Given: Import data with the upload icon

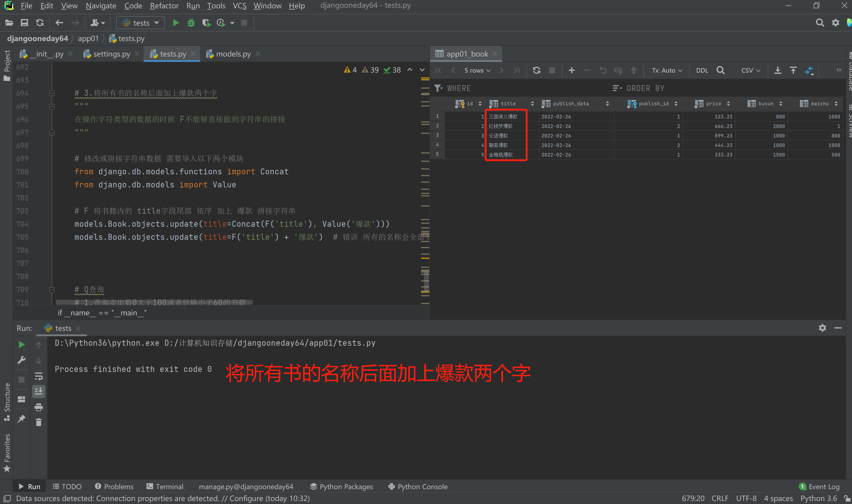Looking at the screenshot, I should [x=793, y=70].
